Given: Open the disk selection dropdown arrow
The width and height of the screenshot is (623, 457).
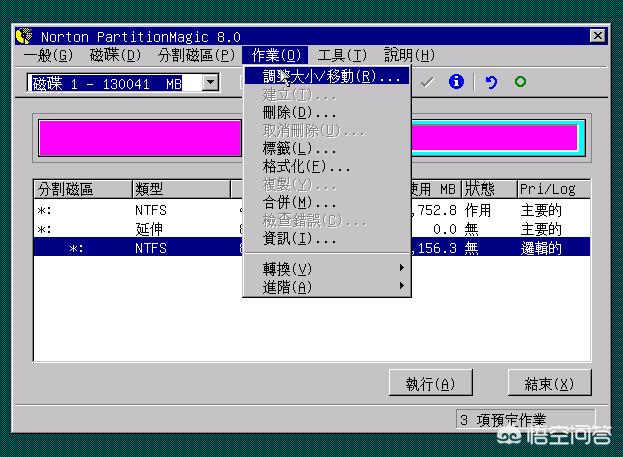Looking at the screenshot, I should click(210, 83).
